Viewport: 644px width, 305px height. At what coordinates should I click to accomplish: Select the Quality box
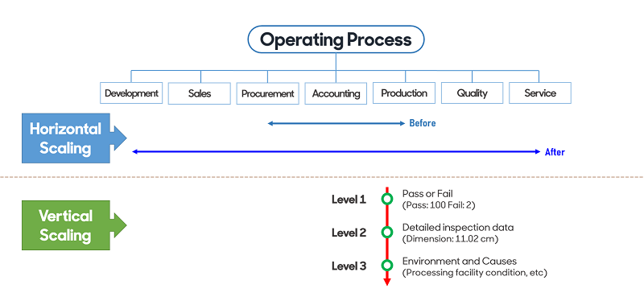472,93
